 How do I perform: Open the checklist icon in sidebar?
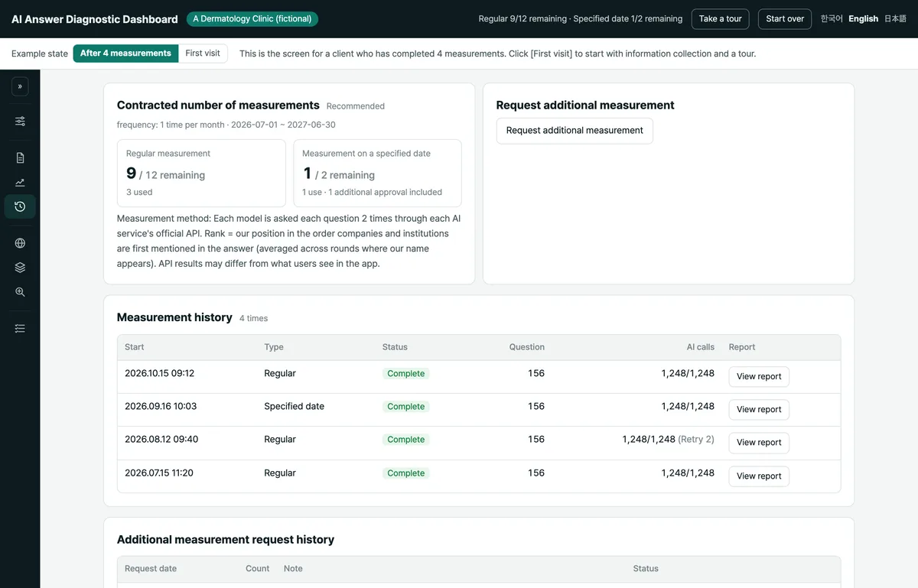point(20,328)
